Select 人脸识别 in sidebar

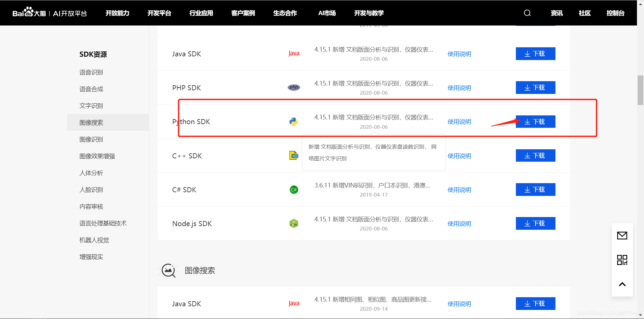(x=91, y=190)
